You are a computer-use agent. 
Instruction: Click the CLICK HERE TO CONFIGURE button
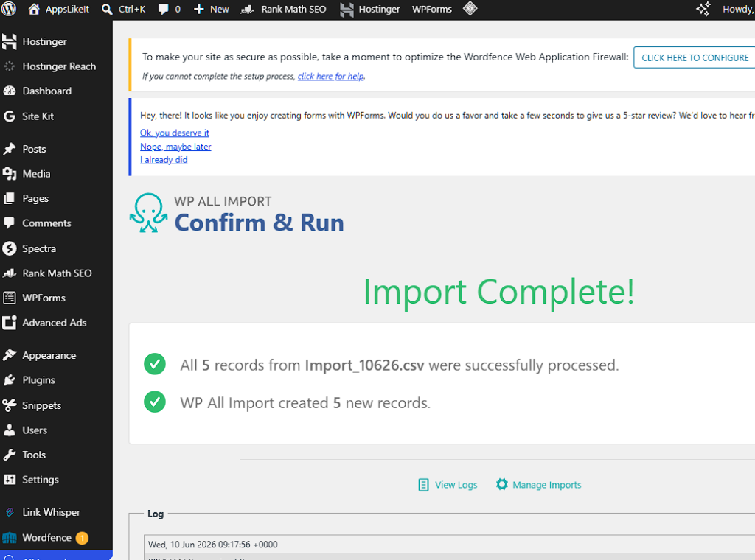695,57
